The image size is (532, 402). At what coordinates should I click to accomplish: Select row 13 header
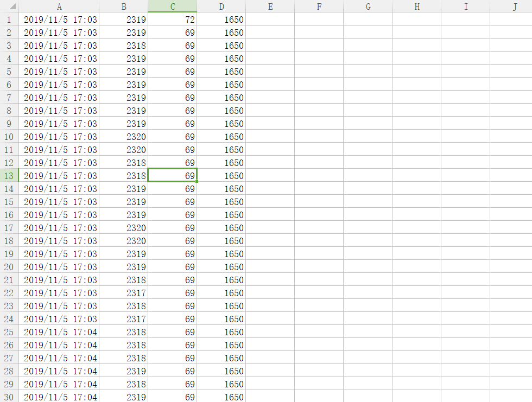pos(9,176)
